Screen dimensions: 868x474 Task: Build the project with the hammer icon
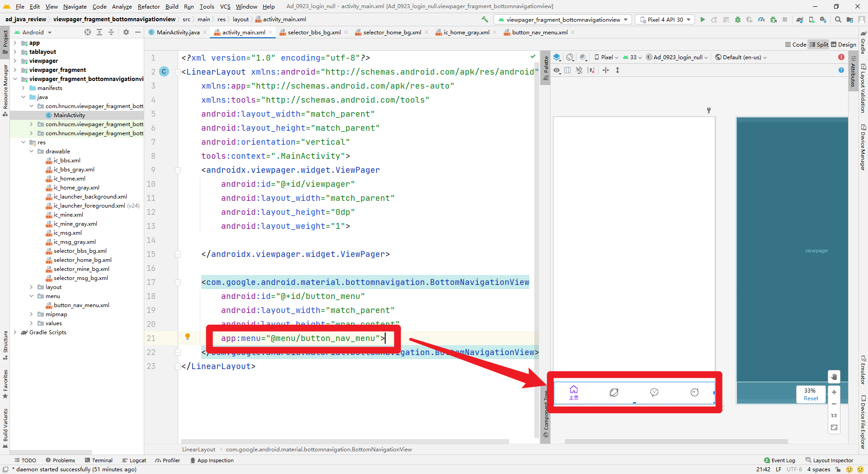485,19
